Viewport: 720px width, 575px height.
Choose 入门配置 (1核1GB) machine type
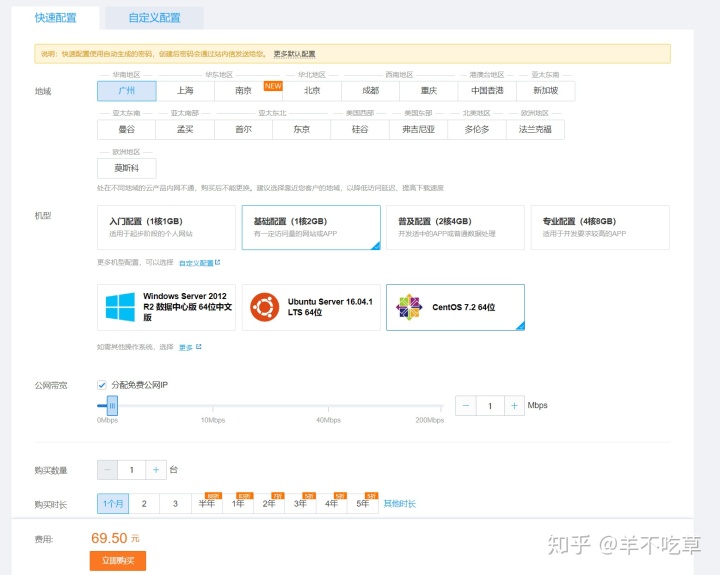coord(166,227)
